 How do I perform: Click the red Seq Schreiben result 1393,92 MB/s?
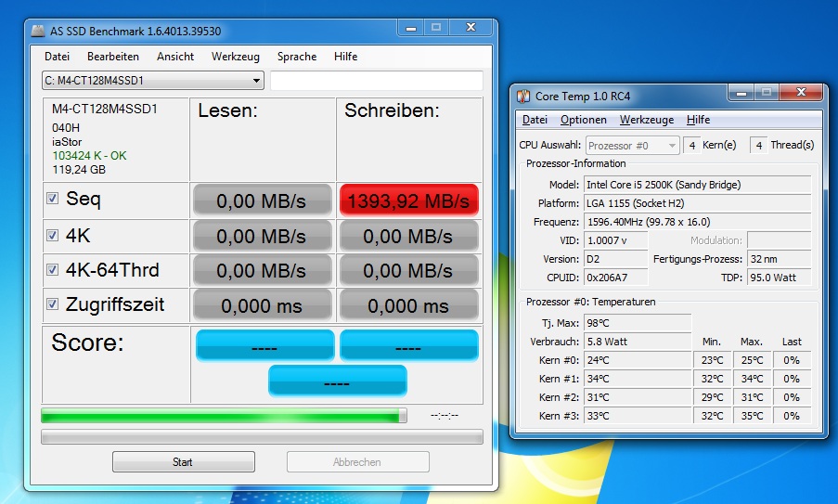(x=409, y=200)
